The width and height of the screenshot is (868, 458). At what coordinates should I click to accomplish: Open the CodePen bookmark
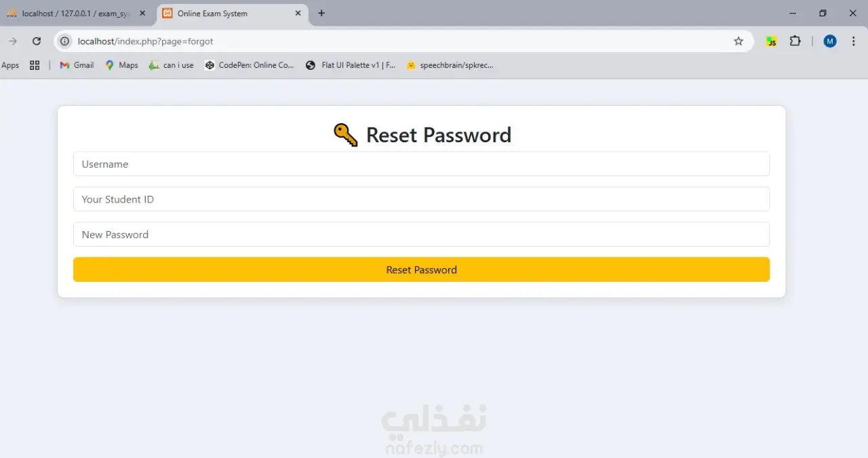[x=250, y=65]
